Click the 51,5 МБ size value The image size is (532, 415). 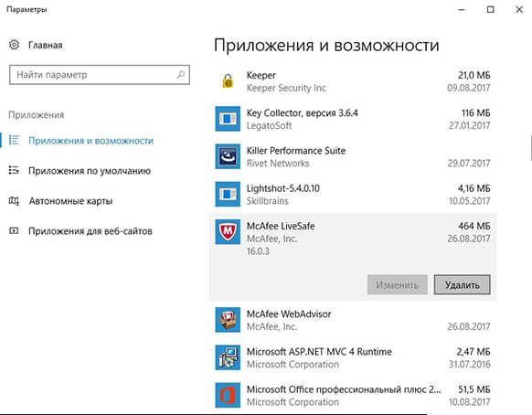pos(474,389)
